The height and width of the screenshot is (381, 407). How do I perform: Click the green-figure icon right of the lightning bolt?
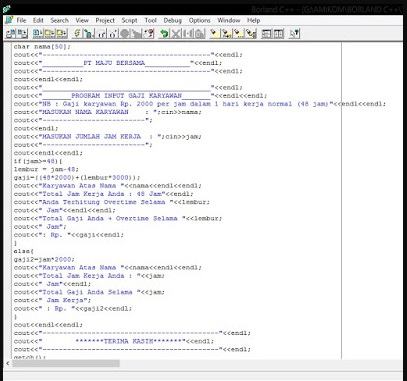click(89, 33)
